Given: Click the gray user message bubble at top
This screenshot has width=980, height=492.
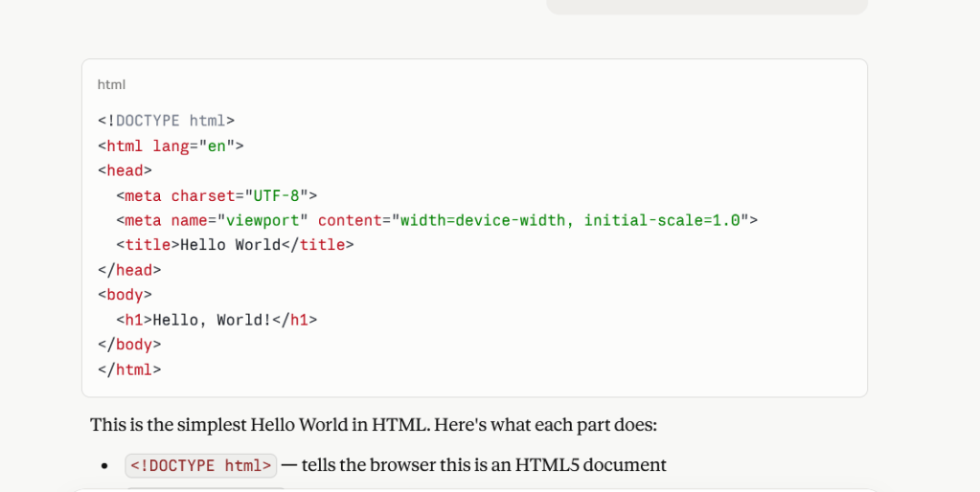Looking at the screenshot, I should [706, 7].
